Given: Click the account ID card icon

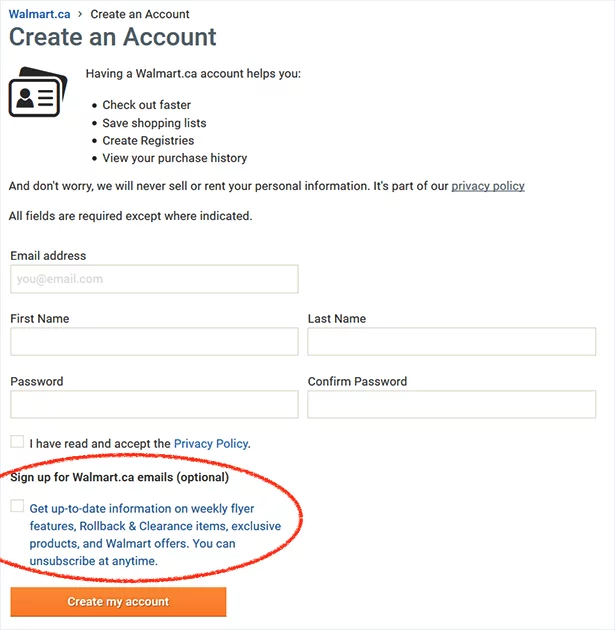Looking at the screenshot, I should [36, 93].
